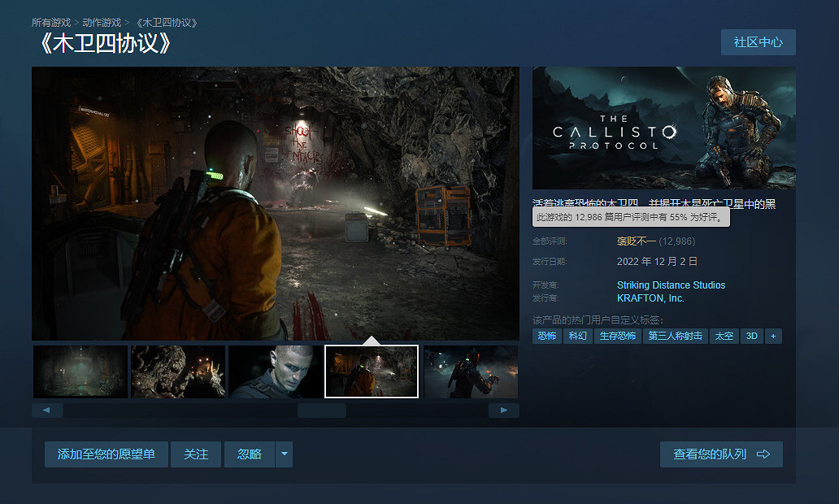The height and width of the screenshot is (504, 839).
Task: Click the 关注 button
Action: [x=196, y=454]
